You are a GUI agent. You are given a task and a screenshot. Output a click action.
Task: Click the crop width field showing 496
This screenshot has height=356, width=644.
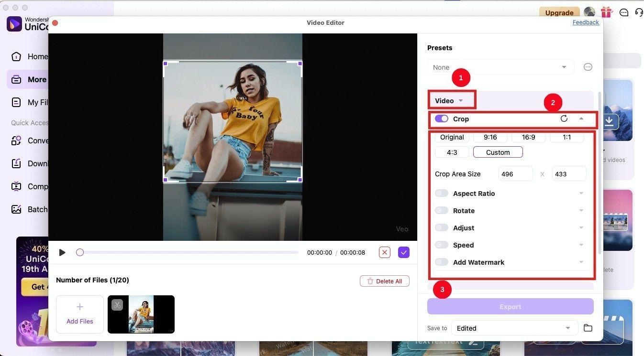(x=516, y=174)
